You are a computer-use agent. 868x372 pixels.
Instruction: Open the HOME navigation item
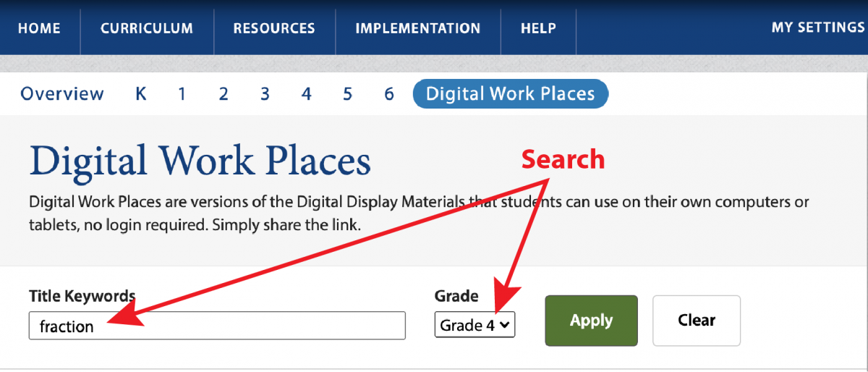tap(39, 28)
